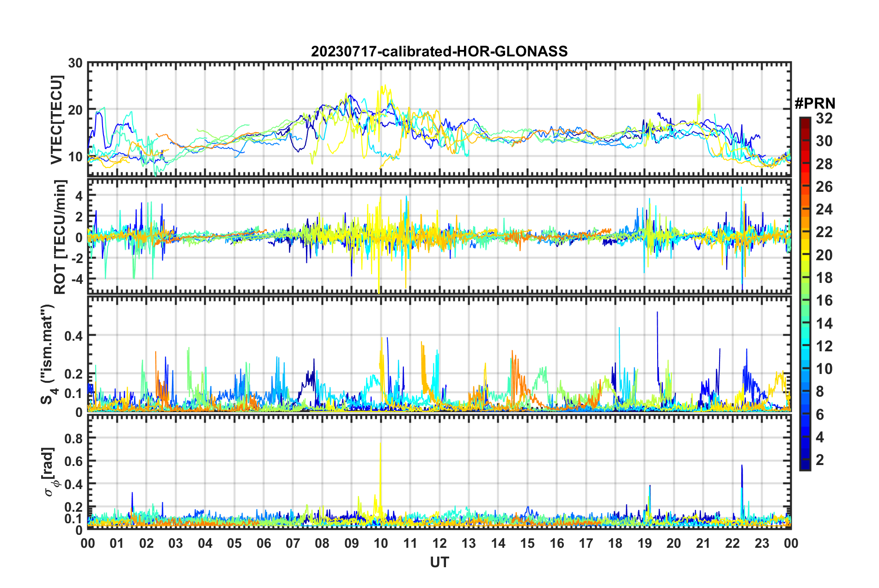Click VTEC axis tick label 20
This screenshot has height=588, width=879.
click(75, 110)
